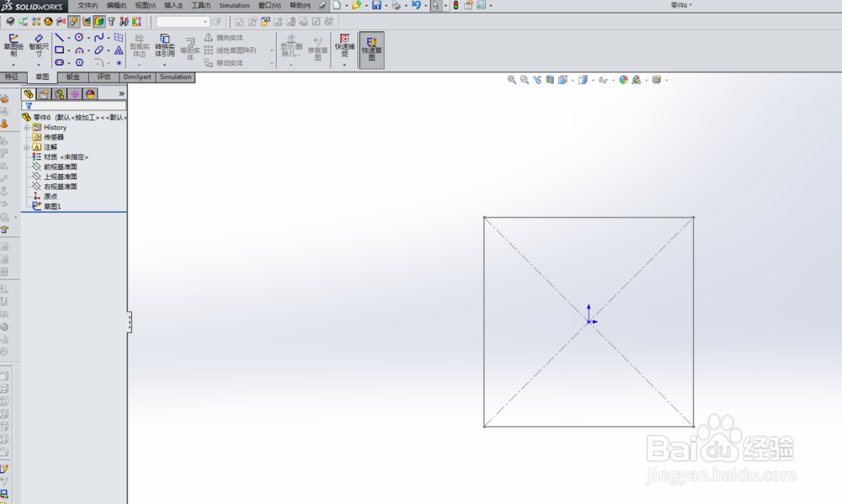Image resolution: width=842 pixels, height=504 pixels.
Task: Click the 智能尺寸 (Smart Dimension) tool
Action: click(38, 45)
